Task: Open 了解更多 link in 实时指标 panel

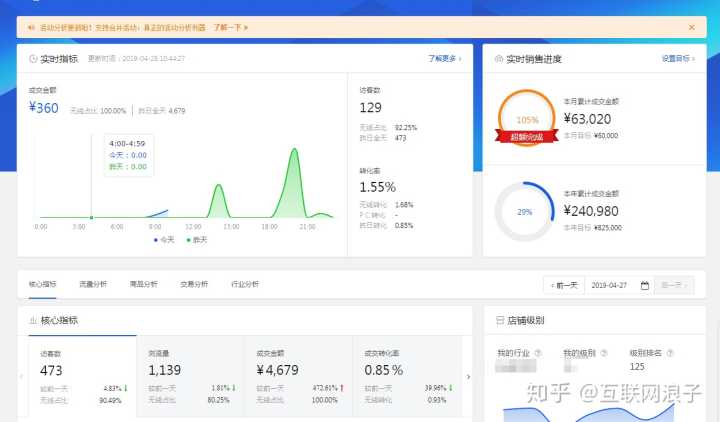Action: tap(444, 59)
